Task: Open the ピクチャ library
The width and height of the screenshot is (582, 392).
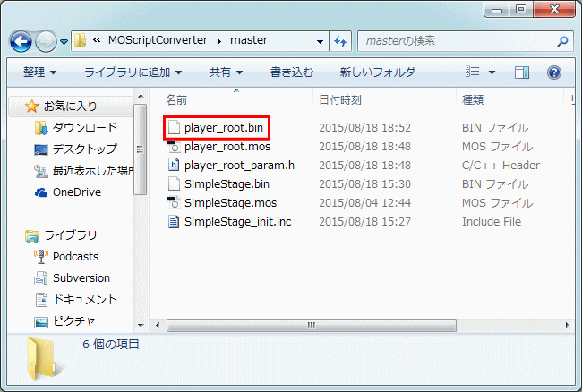Action: 73,321
